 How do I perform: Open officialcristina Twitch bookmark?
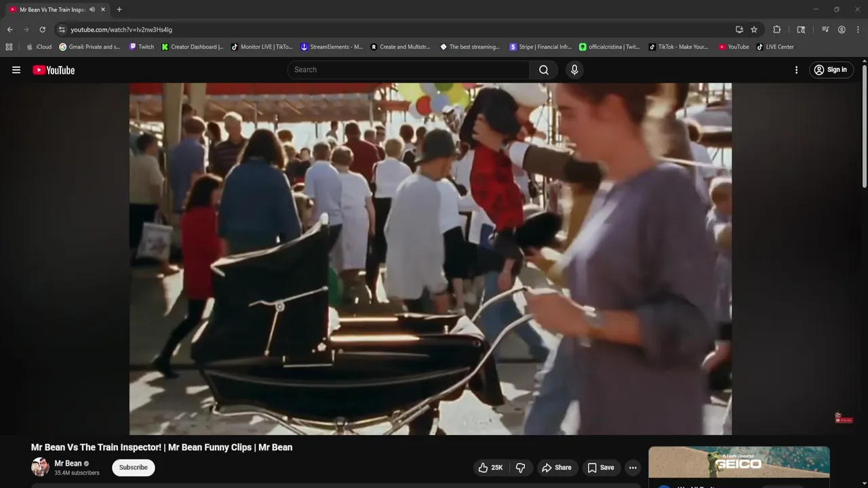click(610, 47)
